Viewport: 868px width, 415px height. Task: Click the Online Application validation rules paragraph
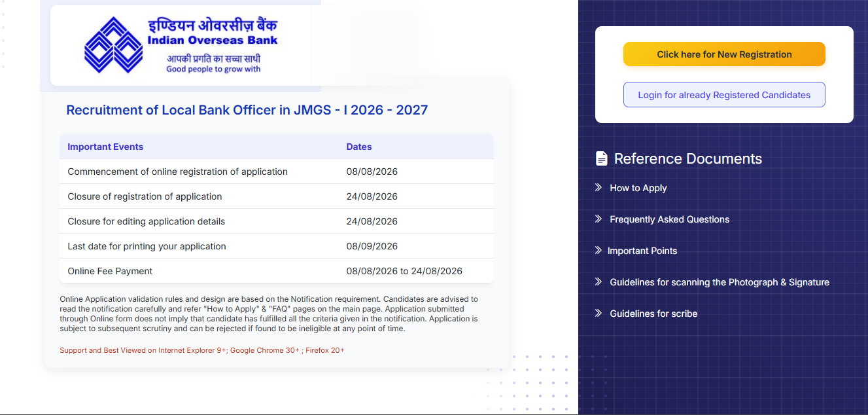pyautogui.click(x=269, y=314)
